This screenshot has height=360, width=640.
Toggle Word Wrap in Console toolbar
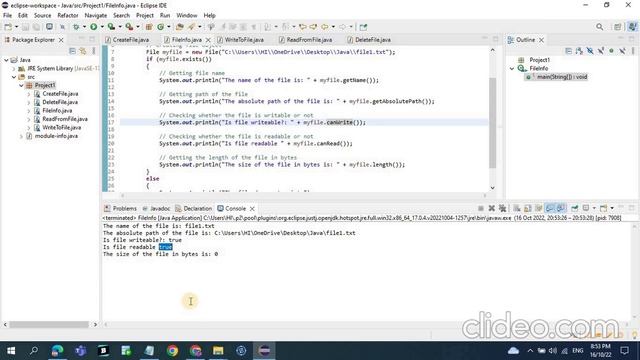pos(539,209)
